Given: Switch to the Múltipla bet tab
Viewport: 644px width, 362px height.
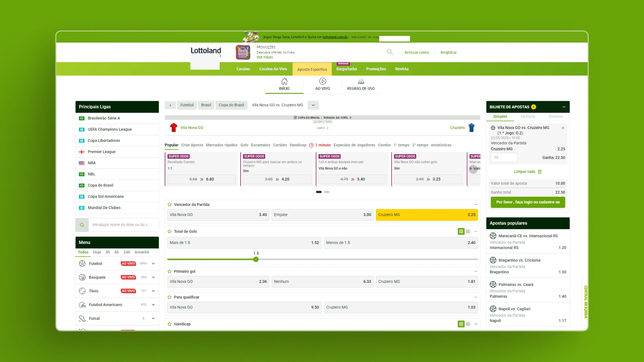Looking at the screenshot, I should pos(528,117).
